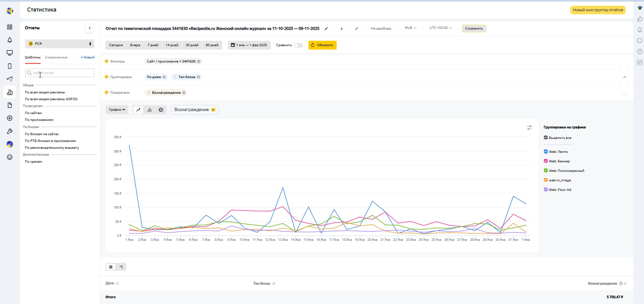The image size is (644, 304).
Task: Select tree table view icon
Action: click(x=121, y=267)
